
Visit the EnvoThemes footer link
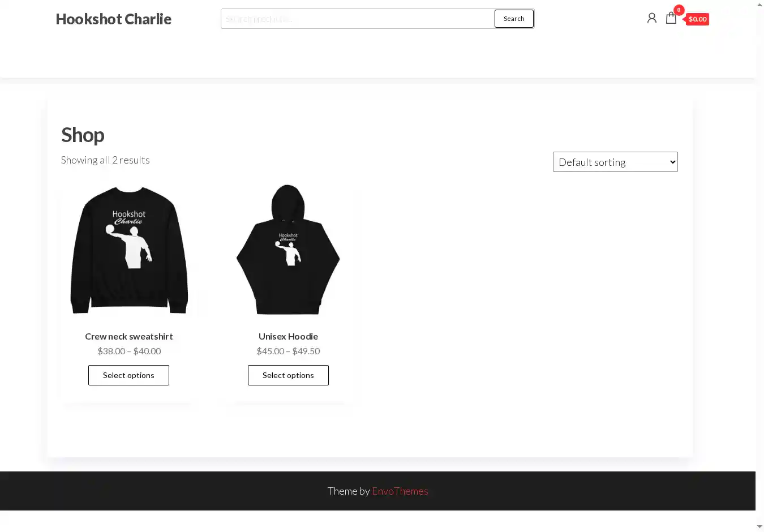coord(400,491)
